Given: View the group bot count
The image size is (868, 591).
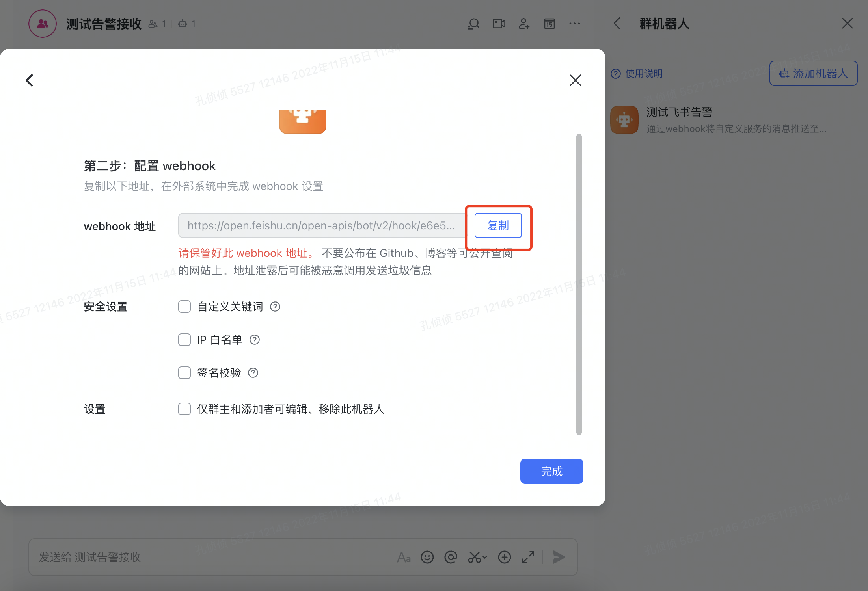Looking at the screenshot, I should (187, 24).
